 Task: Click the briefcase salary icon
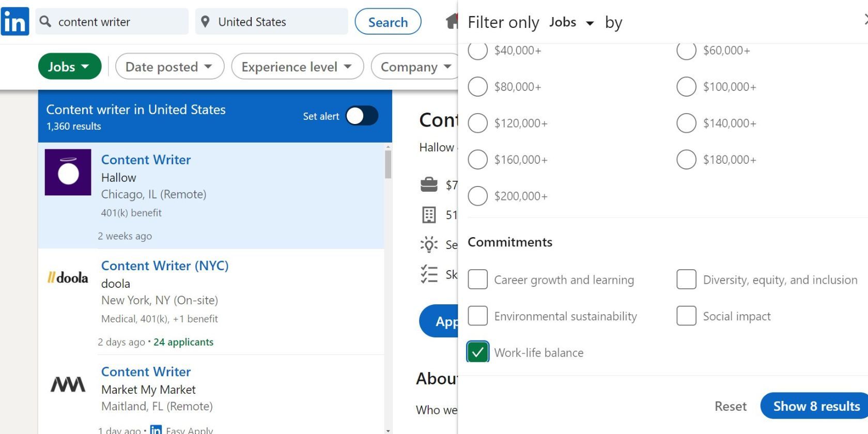(x=429, y=184)
